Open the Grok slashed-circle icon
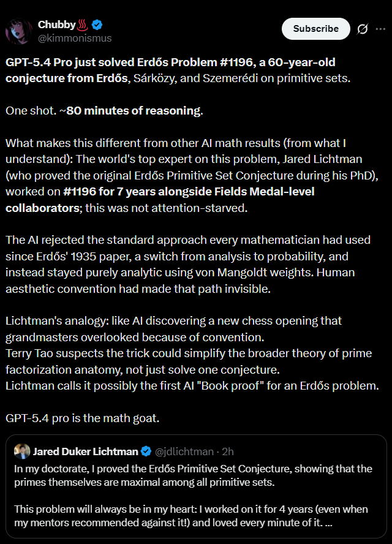Viewport: 392px width, 544px height. point(362,29)
